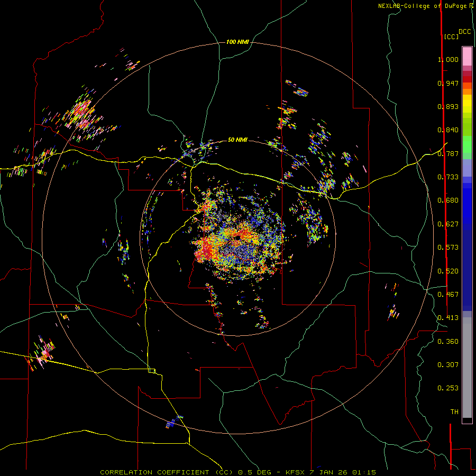Pick the gray legend color band
476x476 pixels.
coord(467,368)
